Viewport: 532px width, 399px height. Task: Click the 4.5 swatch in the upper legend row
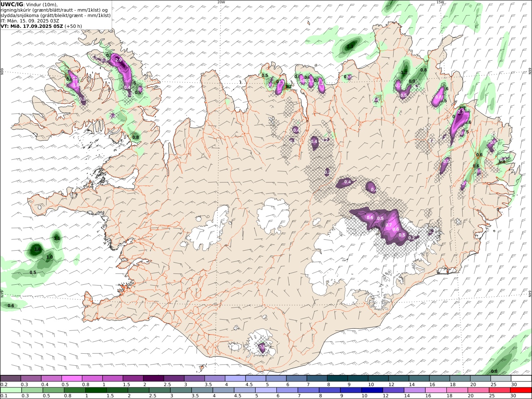coord(255,378)
